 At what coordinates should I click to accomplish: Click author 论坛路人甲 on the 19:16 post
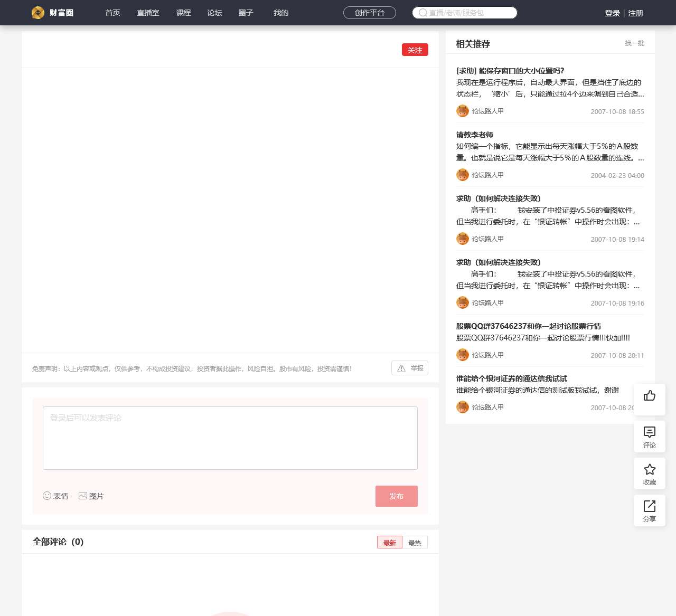pyautogui.click(x=488, y=303)
